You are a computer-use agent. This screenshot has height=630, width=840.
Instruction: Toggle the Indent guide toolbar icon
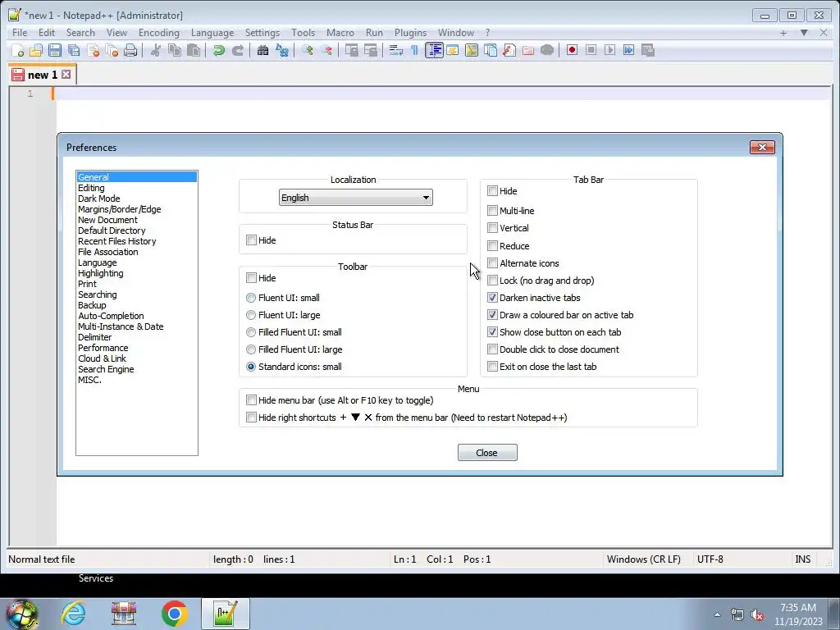pyautogui.click(x=434, y=50)
